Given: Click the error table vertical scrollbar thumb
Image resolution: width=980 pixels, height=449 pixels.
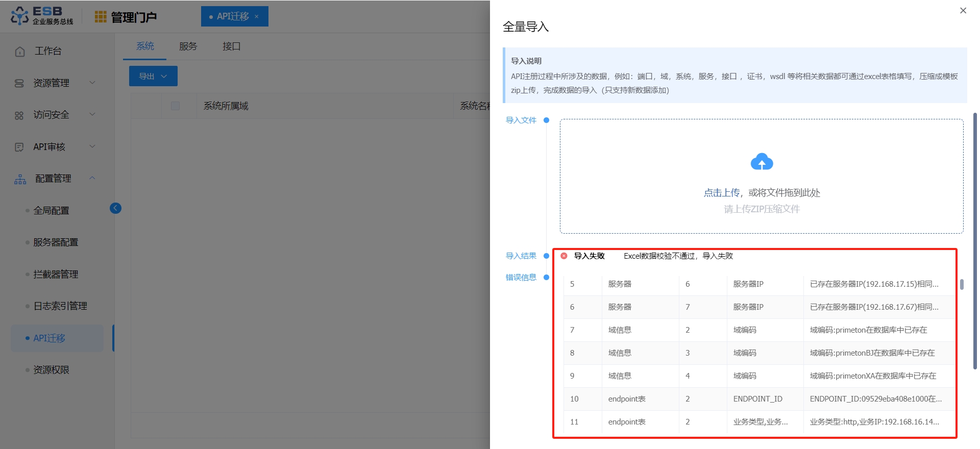Looking at the screenshot, I should click(962, 284).
